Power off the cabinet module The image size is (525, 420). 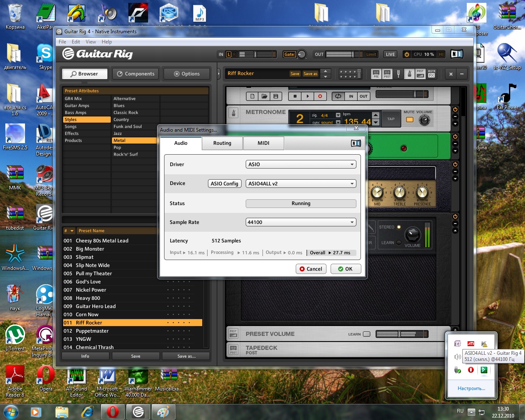click(x=455, y=216)
